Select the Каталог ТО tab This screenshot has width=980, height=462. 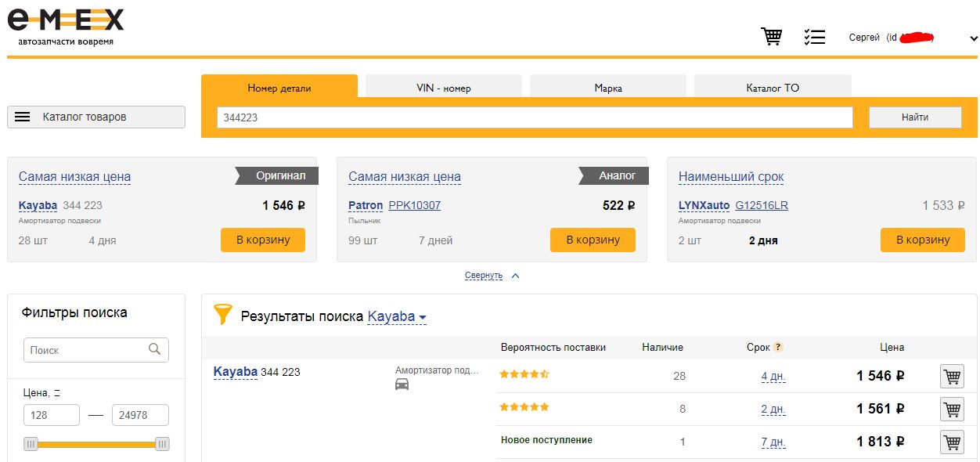pos(772,88)
